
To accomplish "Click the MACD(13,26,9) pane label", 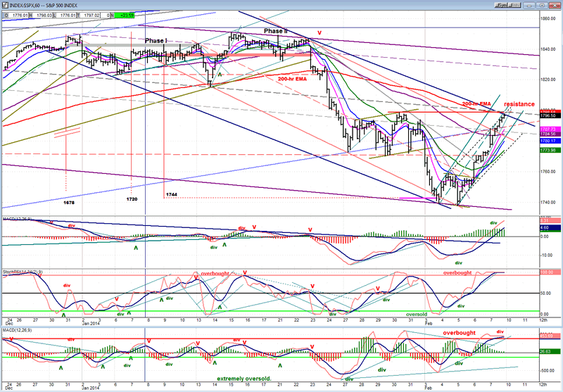I will tap(17, 219).
